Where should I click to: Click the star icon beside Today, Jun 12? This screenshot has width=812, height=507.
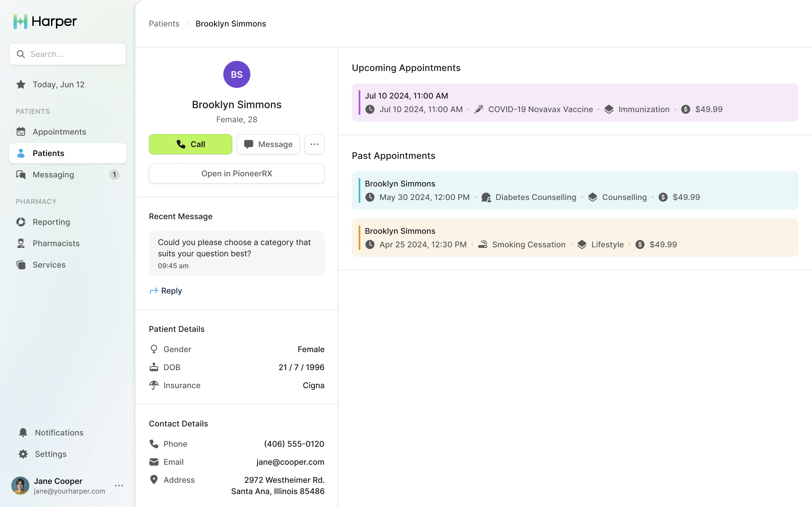click(21, 84)
